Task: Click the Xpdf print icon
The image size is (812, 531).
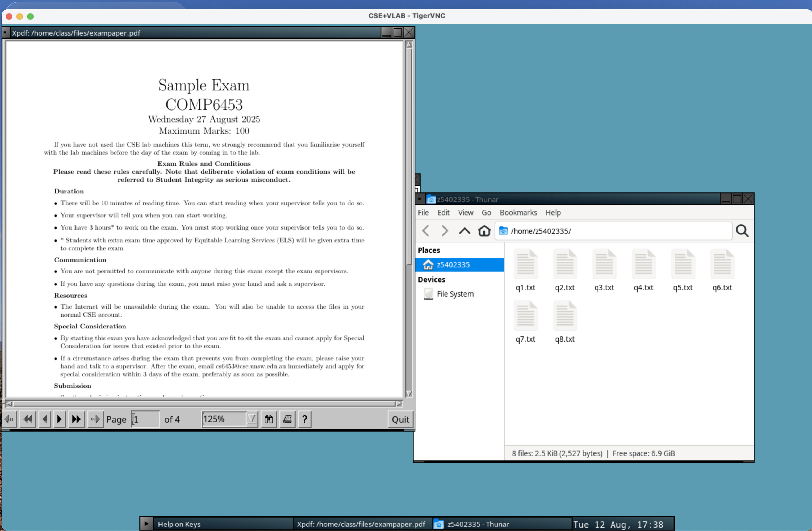Action: coord(287,419)
